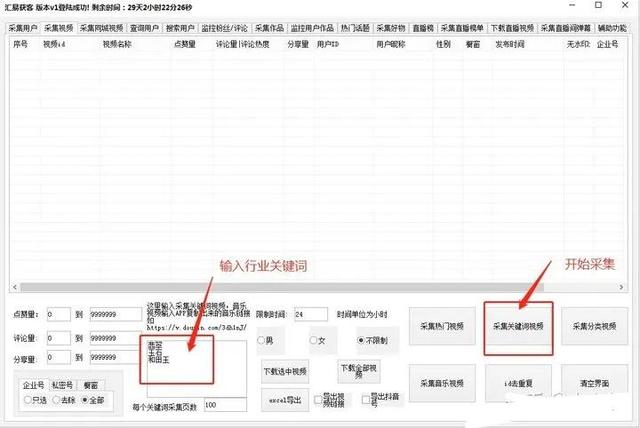Image resolution: width=640 pixels, height=428 pixels.
Task: Go to the 采集直播榜单 tab
Action: [x=462, y=28]
